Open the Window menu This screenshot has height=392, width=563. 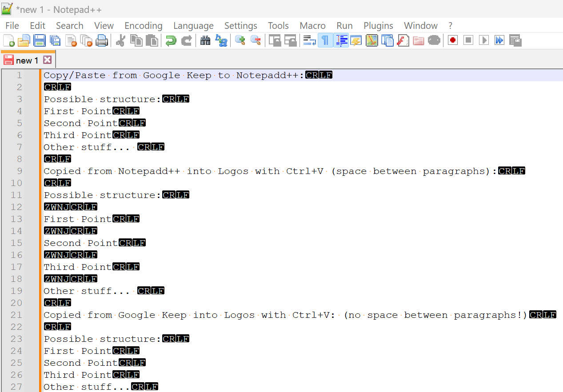[x=421, y=26]
